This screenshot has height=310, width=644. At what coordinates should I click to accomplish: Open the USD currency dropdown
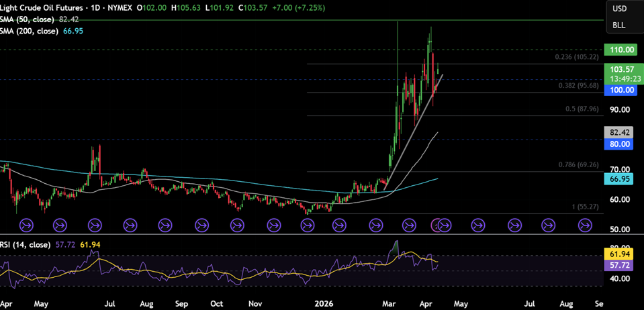pos(619,9)
